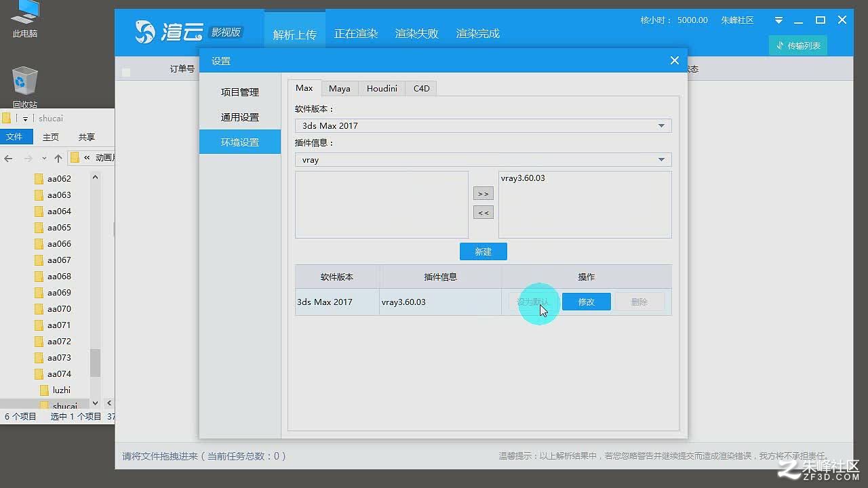
Task: Click the 订单号 column header
Action: [x=182, y=68]
